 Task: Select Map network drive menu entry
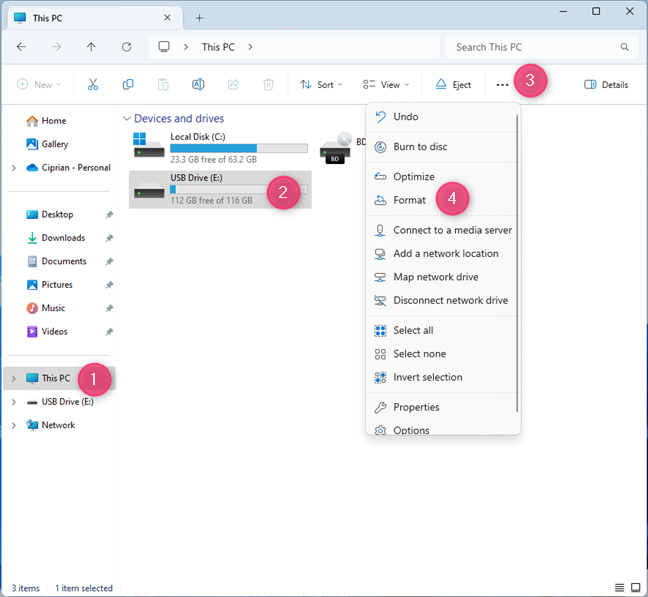[435, 277]
